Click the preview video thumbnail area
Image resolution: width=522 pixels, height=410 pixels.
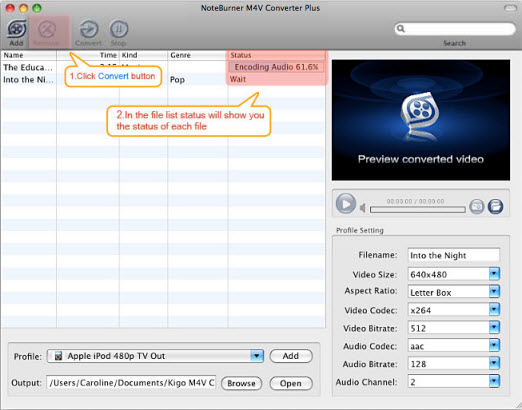pyautogui.click(x=421, y=120)
